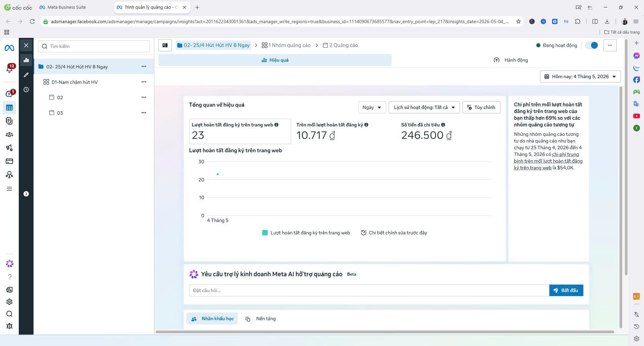Open notifications bell with 12 badge
Screen dimensions: 644x346
(x=9, y=68)
